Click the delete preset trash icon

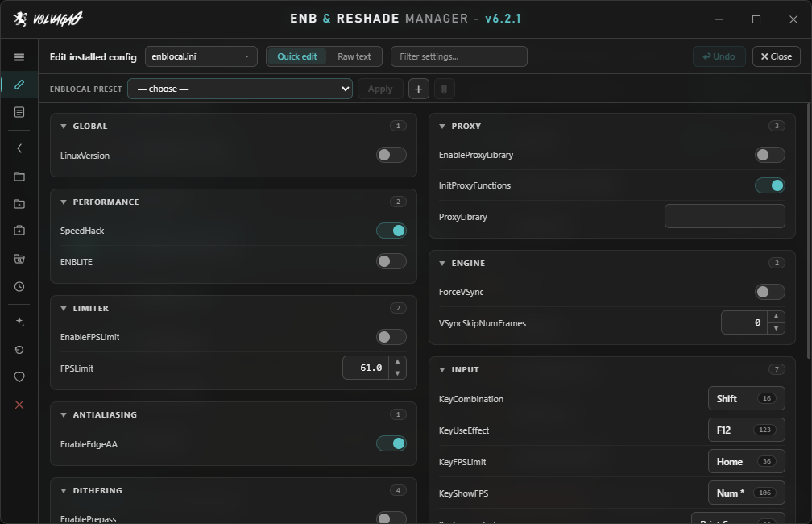click(445, 89)
